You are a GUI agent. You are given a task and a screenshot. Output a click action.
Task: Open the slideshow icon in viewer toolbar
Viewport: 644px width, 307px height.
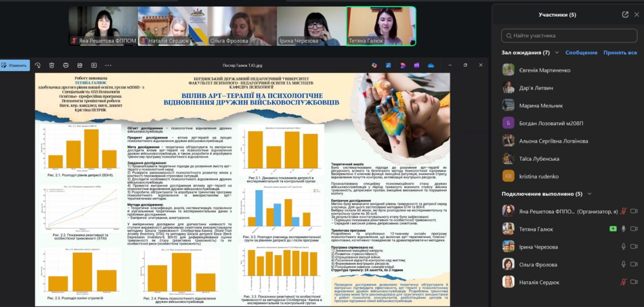[x=94, y=65]
